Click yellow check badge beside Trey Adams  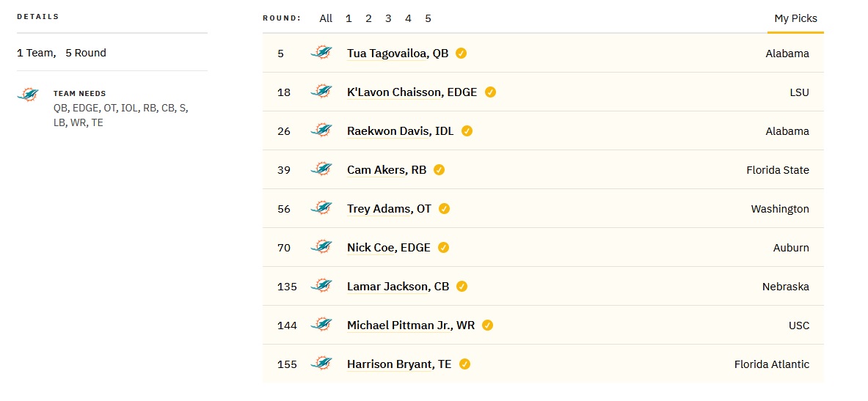click(x=444, y=208)
